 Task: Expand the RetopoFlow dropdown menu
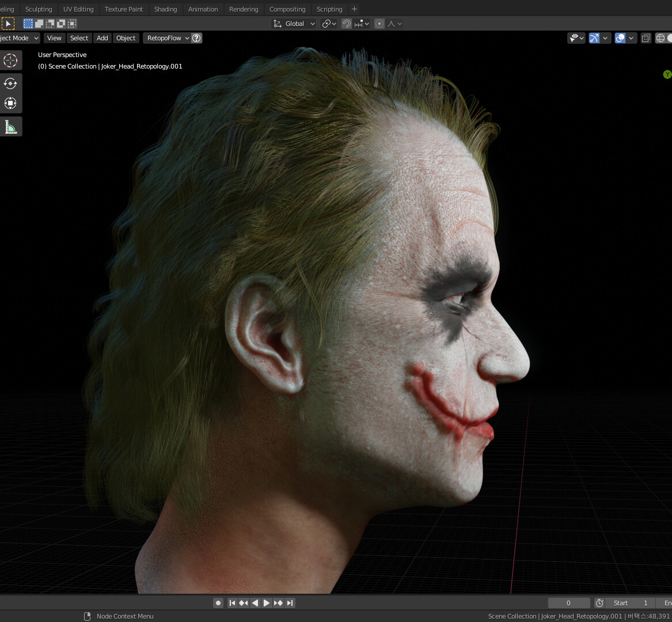coord(168,38)
